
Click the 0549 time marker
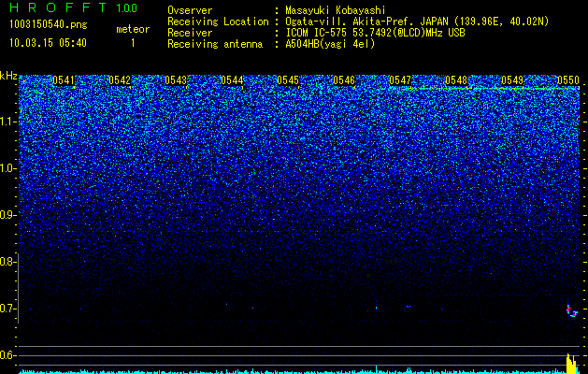512,80
